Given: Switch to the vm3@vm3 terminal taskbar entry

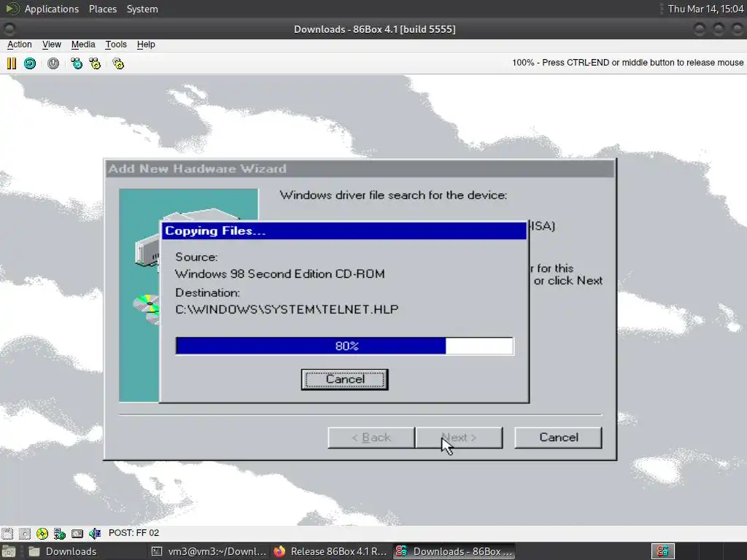Looking at the screenshot, I should coord(209,551).
